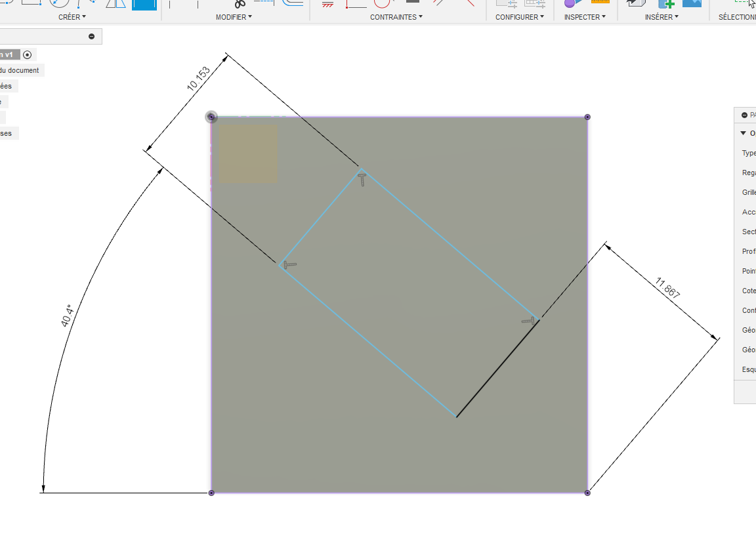Select the horizontal/vertical constraint red hatch icon

click(x=328, y=5)
